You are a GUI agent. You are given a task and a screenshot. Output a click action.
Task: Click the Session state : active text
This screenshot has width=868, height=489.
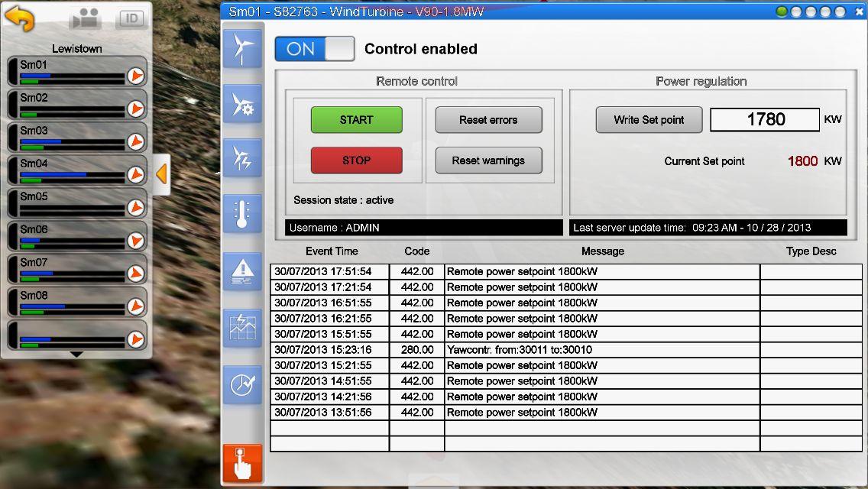click(x=343, y=200)
